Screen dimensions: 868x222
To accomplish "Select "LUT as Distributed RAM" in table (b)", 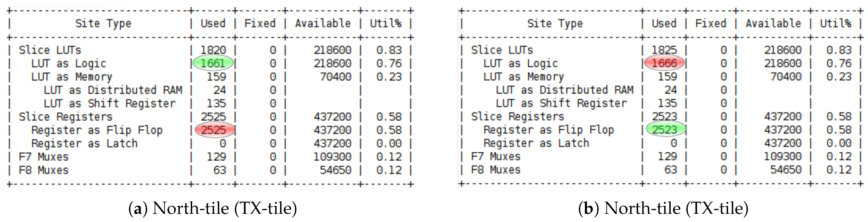I will tap(565, 90).
